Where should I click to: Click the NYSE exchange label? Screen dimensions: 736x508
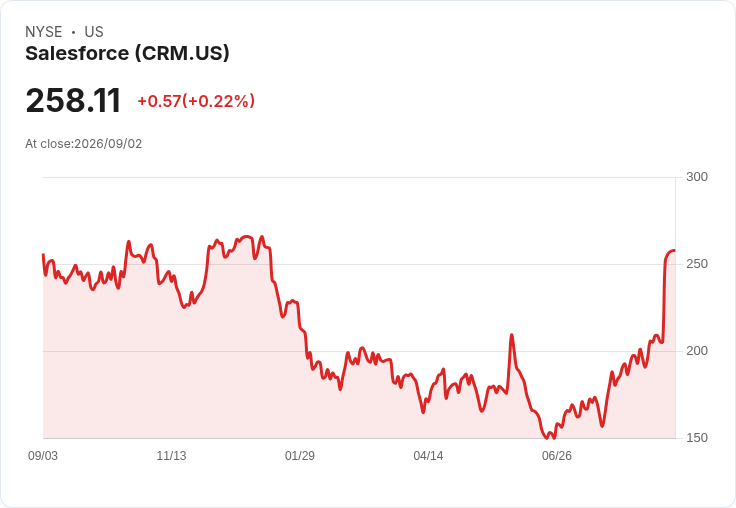(44, 31)
